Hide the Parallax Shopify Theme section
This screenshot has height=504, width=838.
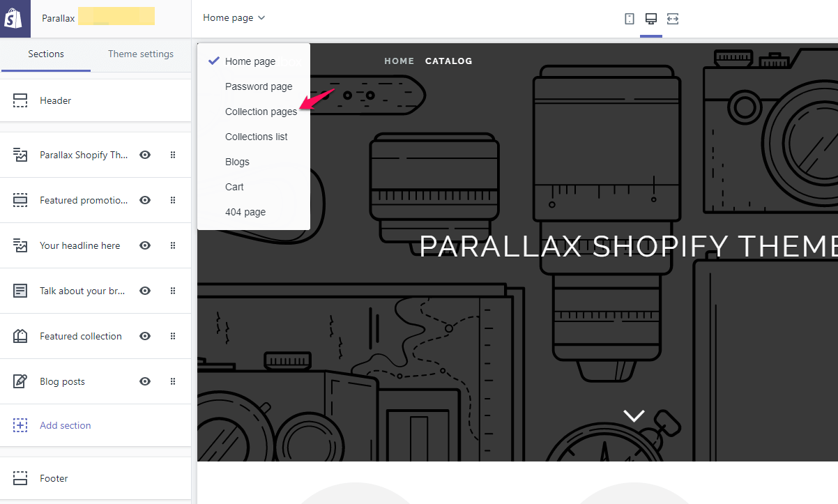(x=145, y=155)
